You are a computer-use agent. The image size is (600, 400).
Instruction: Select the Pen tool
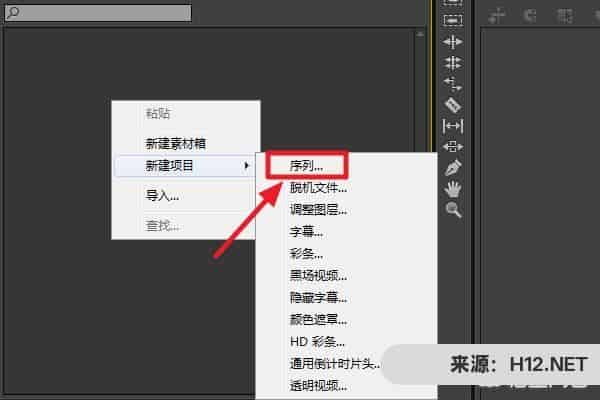pos(453,167)
